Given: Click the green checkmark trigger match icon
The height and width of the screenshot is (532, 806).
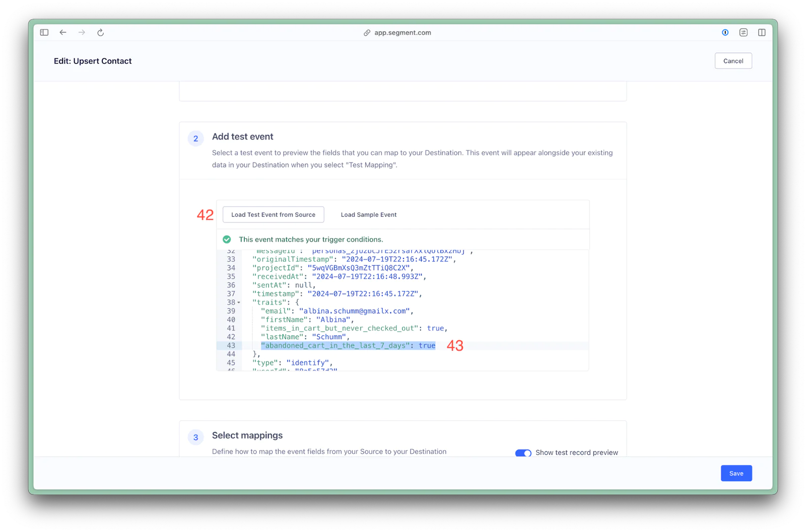Looking at the screenshot, I should (x=227, y=240).
